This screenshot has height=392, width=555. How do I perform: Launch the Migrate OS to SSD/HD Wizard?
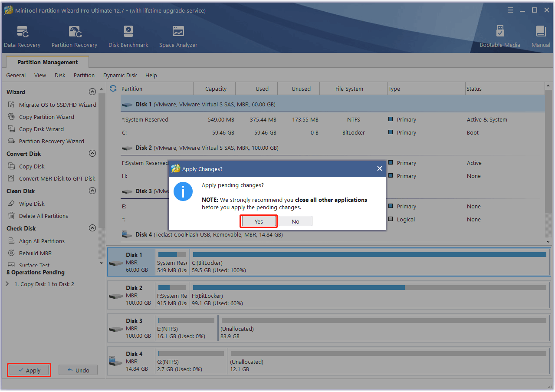56,105
